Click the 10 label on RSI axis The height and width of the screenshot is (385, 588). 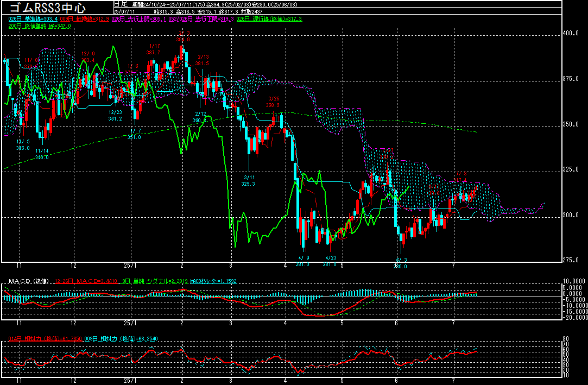566,375
